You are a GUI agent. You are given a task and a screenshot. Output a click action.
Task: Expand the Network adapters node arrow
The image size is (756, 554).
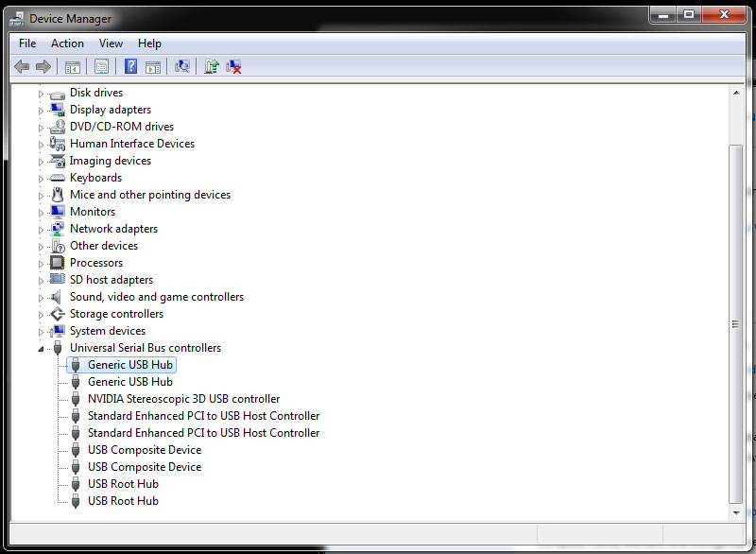(41, 230)
